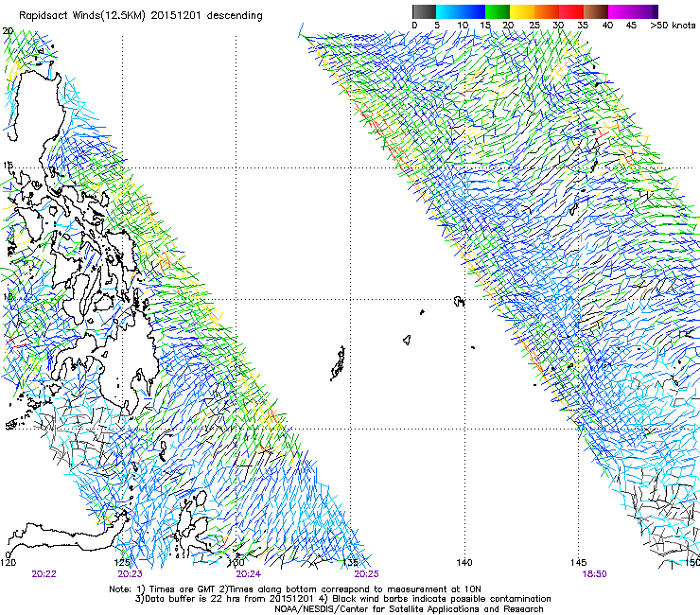Click the purple time stamp '20:25'
Viewport: 700px width, 615px height.
click(366, 574)
